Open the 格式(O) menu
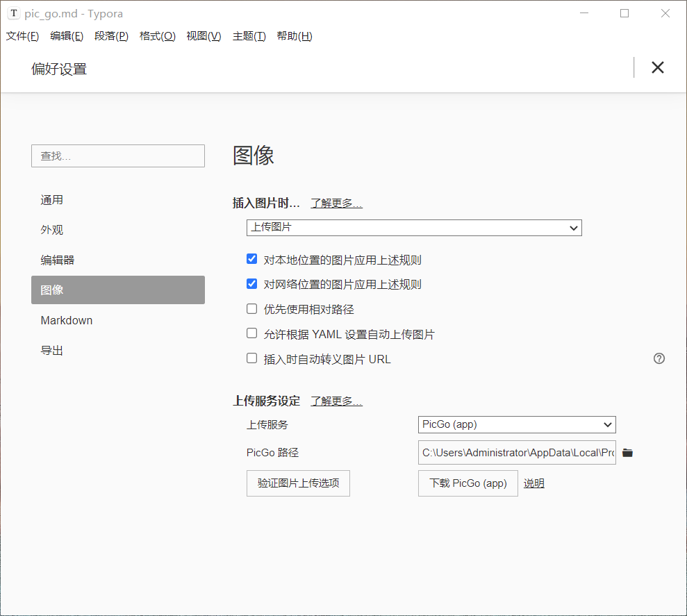 pos(157,36)
